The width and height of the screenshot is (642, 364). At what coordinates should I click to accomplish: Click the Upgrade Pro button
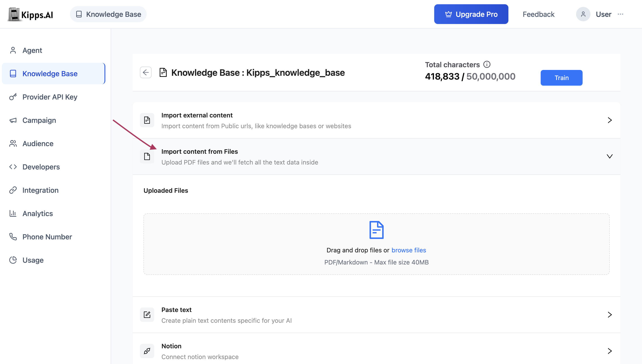pos(471,14)
